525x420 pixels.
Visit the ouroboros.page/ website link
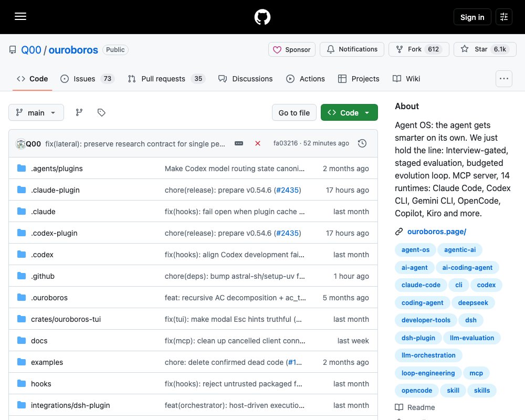click(437, 232)
